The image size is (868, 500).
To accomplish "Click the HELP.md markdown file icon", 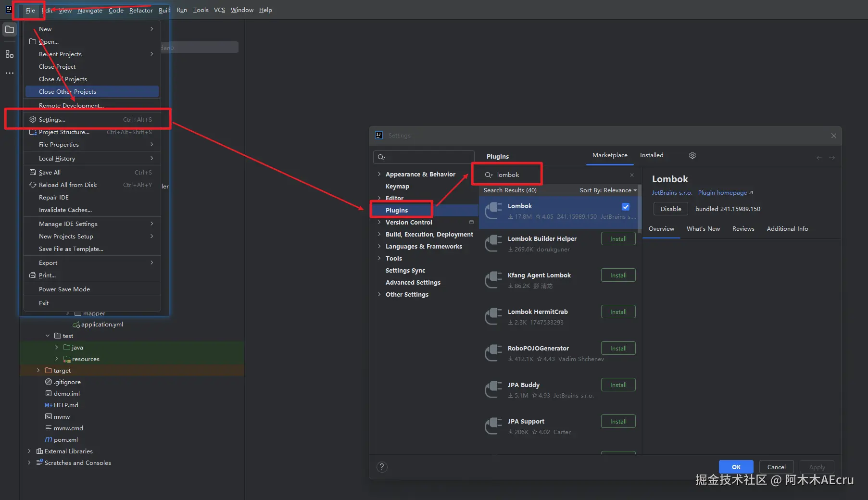I will click(x=49, y=405).
